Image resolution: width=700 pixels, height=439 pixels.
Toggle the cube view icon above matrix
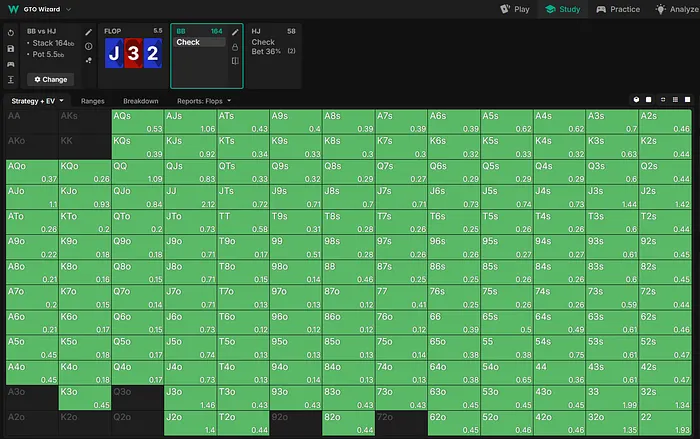click(x=637, y=100)
